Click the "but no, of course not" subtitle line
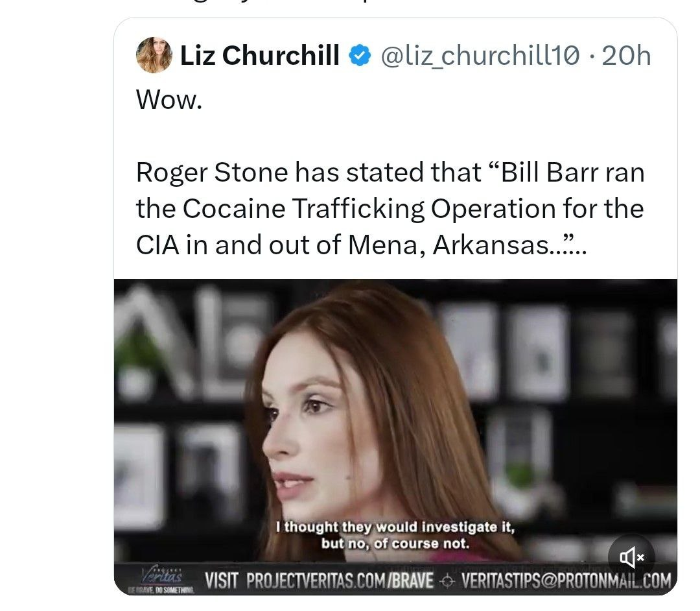The width and height of the screenshot is (700, 611). pyautogui.click(x=395, y=544)
